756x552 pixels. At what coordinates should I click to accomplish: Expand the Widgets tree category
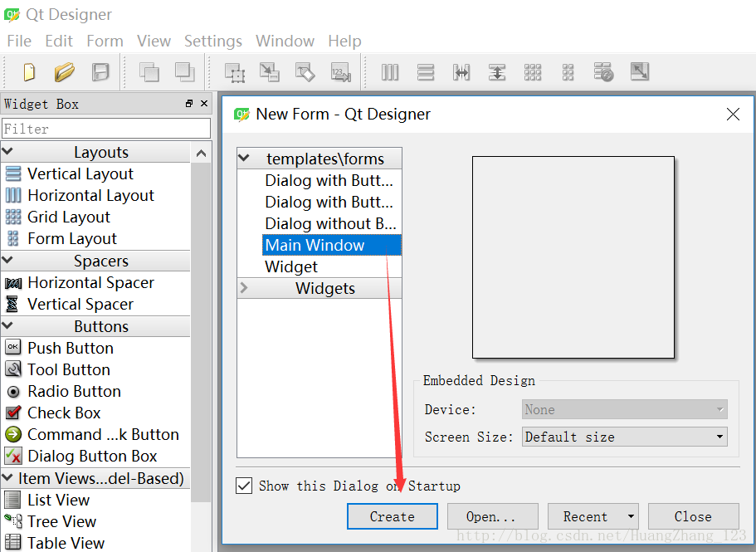244,288
